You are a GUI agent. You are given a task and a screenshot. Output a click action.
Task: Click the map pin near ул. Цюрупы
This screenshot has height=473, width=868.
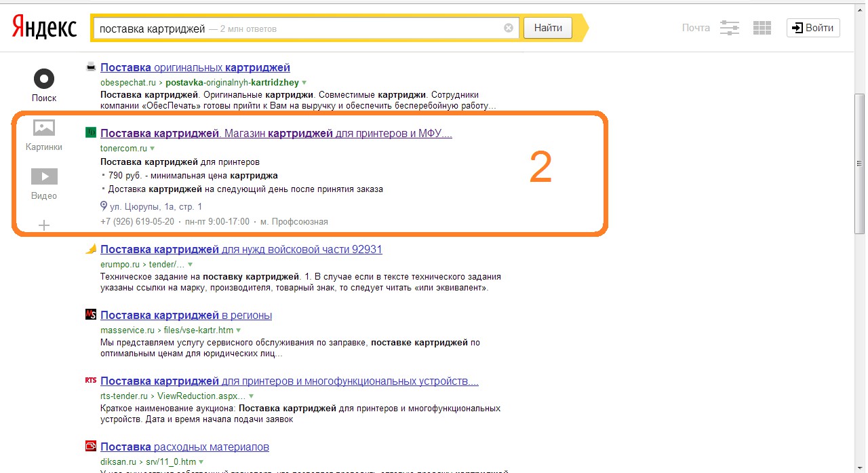coord(104,206)
